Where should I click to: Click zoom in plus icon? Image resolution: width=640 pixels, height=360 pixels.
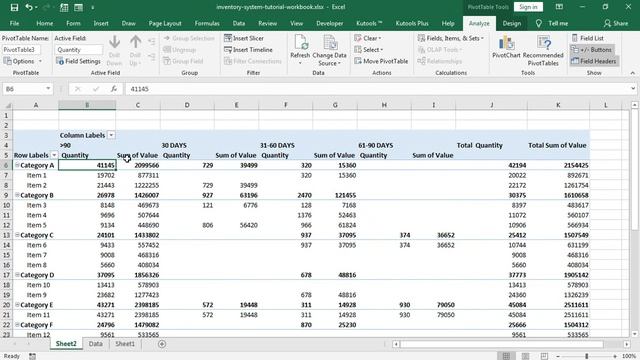click(x=615, y=356)
